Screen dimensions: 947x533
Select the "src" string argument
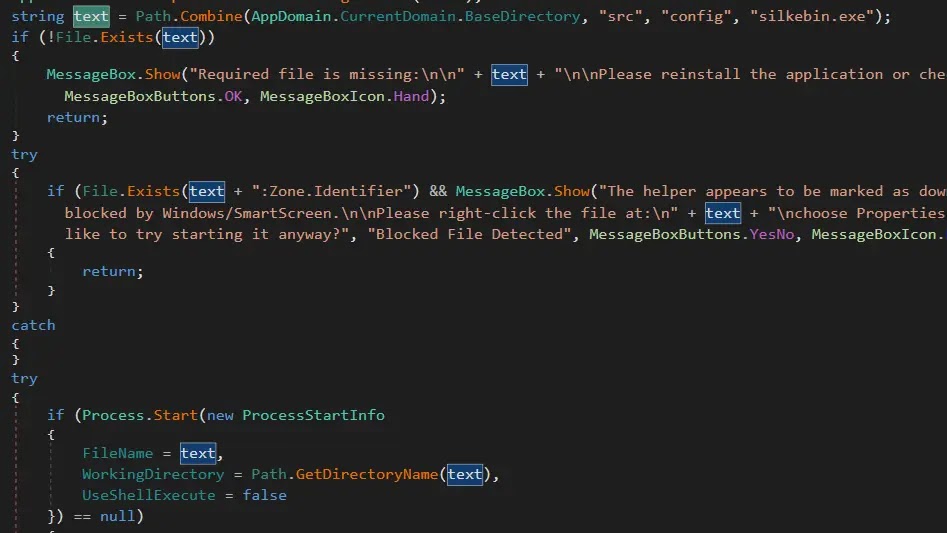(x=620, y=16)
